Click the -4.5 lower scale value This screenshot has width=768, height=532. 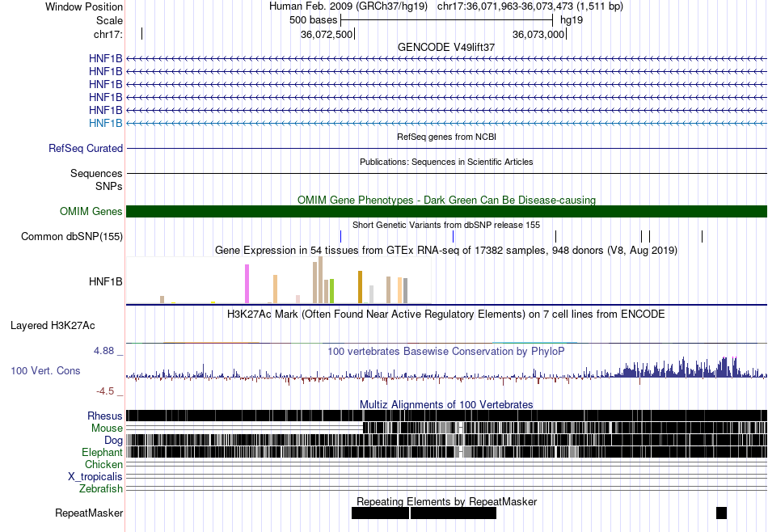105,391
